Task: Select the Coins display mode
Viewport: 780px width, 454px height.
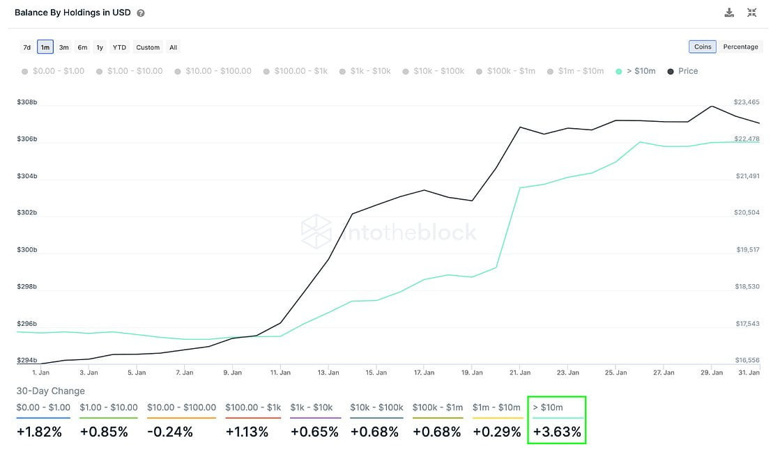Action: pyautogui.click(x=702, y=47)
